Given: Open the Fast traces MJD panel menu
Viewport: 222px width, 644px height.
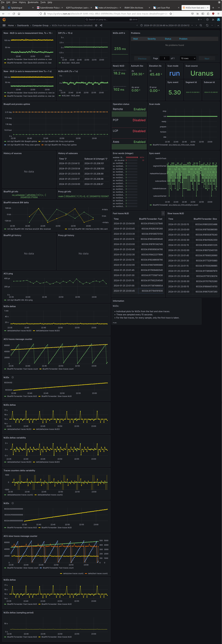Looking at the screenshot, I should pos(163,213).
